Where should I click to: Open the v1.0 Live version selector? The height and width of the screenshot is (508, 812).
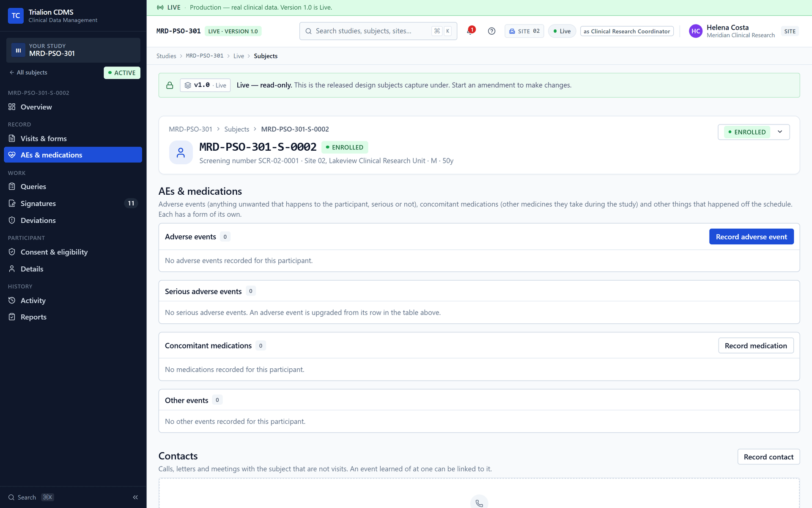point(205,85)
